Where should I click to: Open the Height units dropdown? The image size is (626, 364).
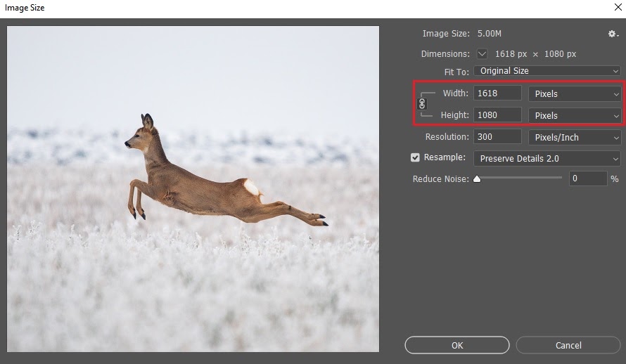point(575,116)
